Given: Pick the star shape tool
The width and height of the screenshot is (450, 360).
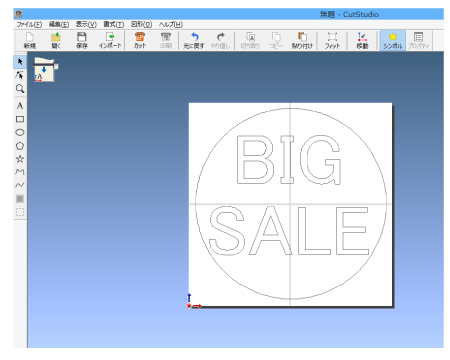Looking at the screenshot, I should [20, 159].
